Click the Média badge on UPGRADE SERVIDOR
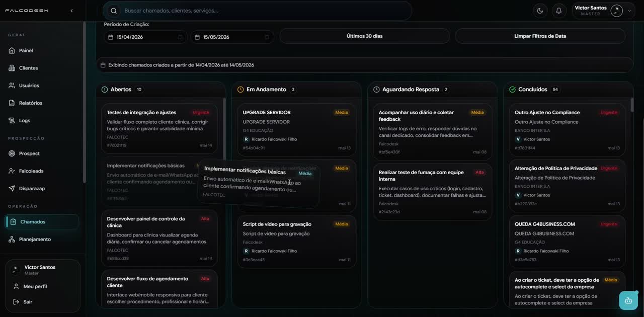Screen dimensions: 644x317 click(342, 113)
